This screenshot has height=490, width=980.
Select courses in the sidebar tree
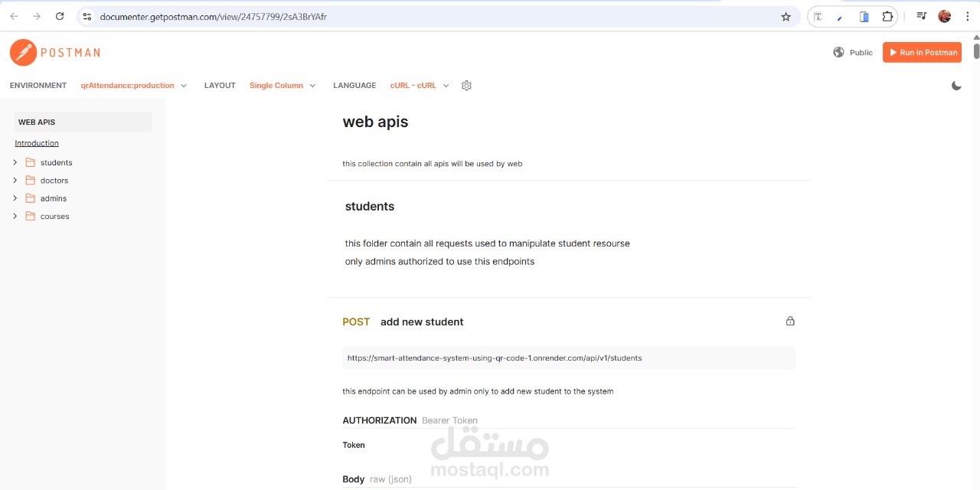tap(55, 217)
